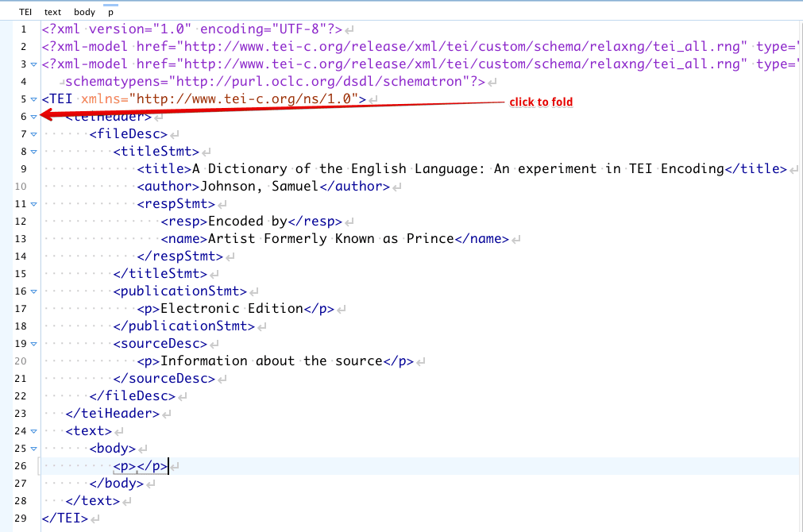
Task: Place cursor inside the empty p element
Action: pyautogui.click(x=137, y=467)
